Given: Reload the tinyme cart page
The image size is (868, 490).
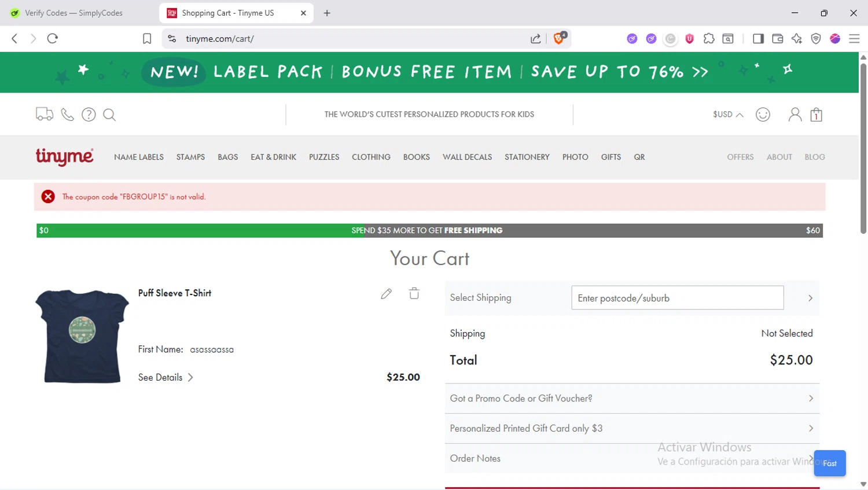Looking at the screenshot, I should (x=53, y=39).
